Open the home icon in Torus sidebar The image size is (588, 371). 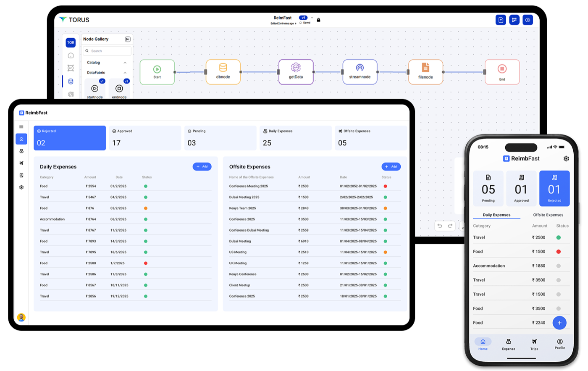click(71, 55)
